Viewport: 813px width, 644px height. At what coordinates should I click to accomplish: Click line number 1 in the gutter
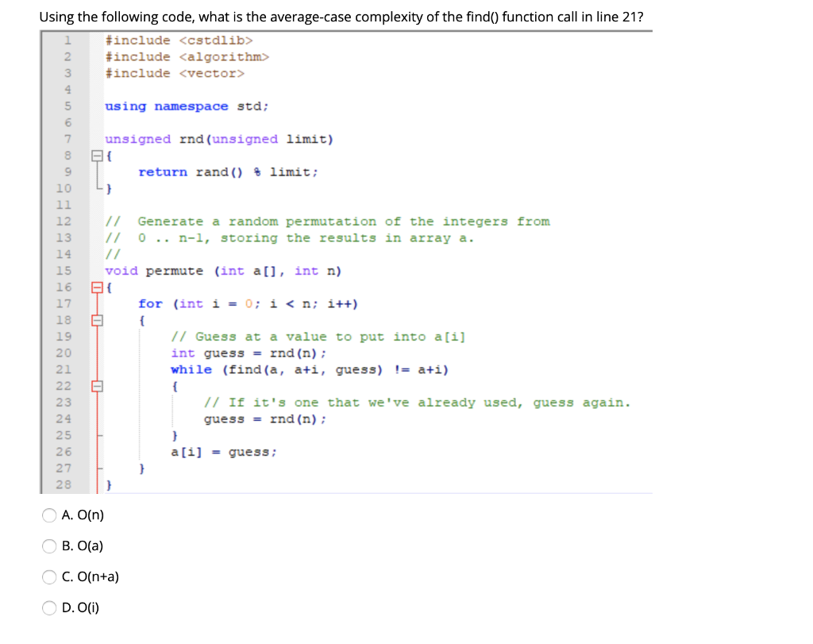pos(64,40)
